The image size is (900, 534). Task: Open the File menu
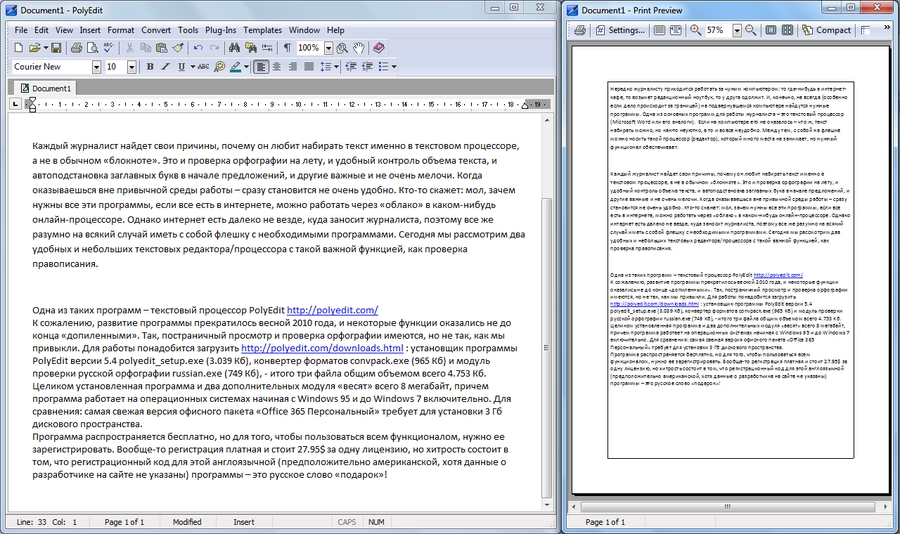coord(21,30)
